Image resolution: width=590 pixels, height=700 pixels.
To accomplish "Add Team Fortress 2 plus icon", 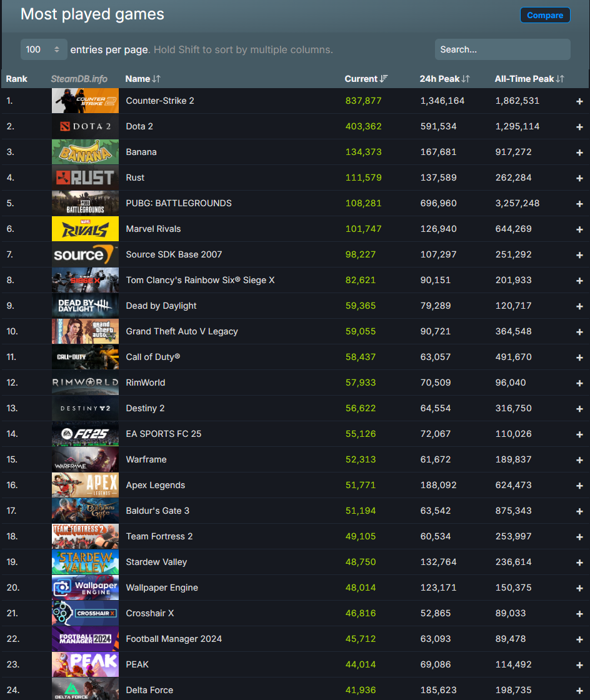I will (x=579, y=537).
